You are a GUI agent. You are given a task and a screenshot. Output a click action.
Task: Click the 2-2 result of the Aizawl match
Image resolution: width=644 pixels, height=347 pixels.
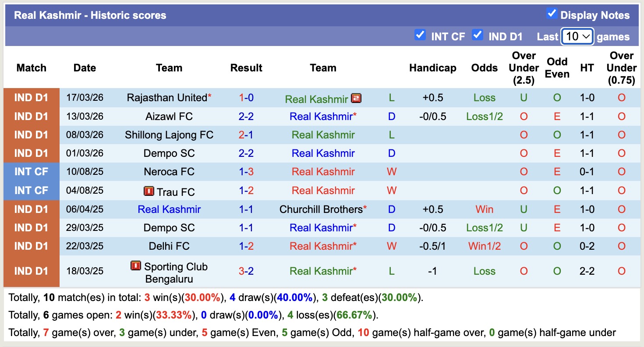point(246,116)
